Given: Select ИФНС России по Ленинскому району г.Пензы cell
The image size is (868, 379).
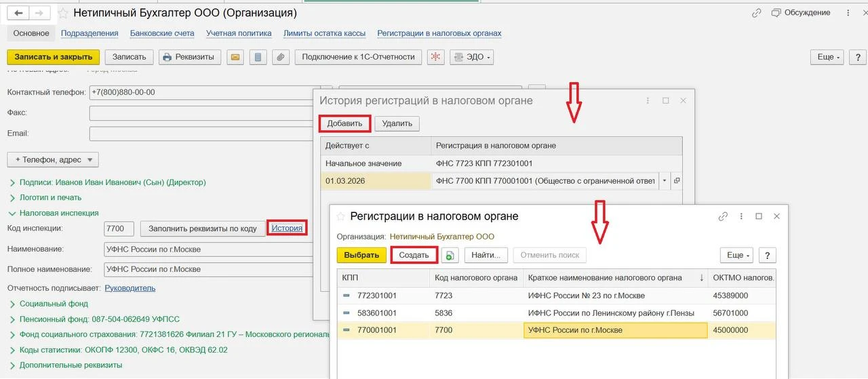Looking at the screenshot, I should click(615, 313).
